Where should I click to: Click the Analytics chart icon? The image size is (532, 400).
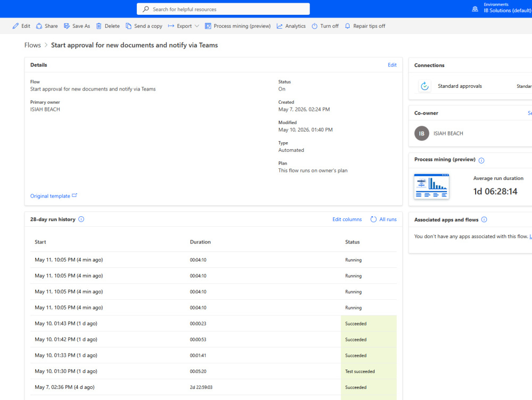[280, 26]
